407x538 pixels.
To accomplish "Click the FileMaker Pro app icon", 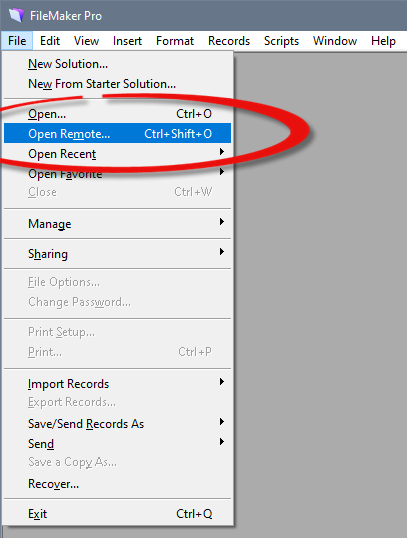I will coord(16,15).
